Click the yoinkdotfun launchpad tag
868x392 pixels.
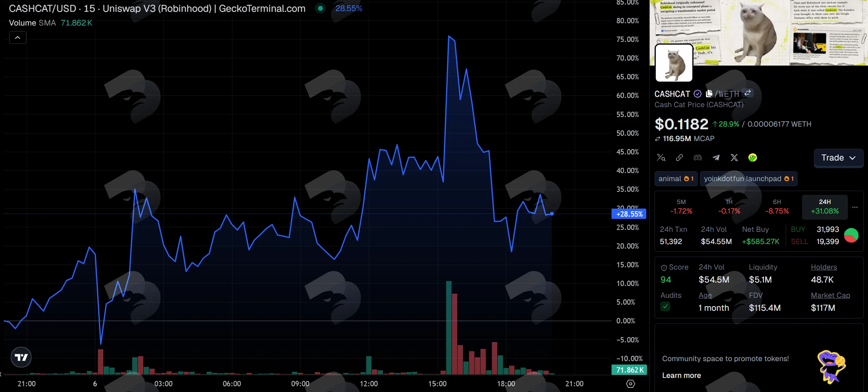coord(749,178)
